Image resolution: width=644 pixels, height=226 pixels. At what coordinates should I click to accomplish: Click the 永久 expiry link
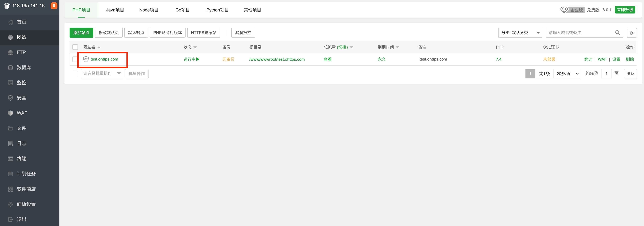[x=381, y=59]
